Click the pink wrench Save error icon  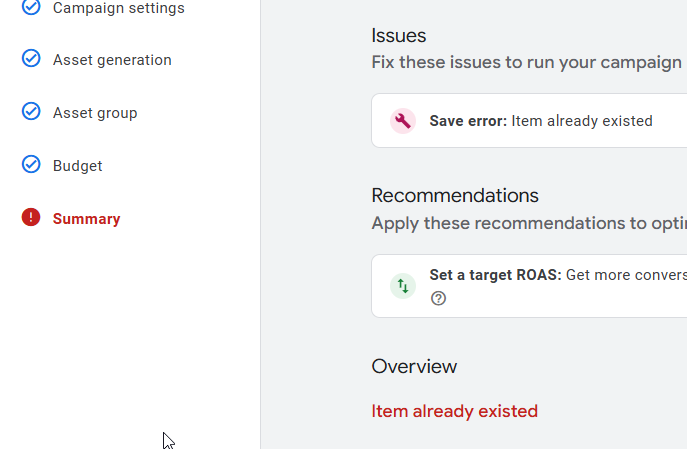pos(403,121)
